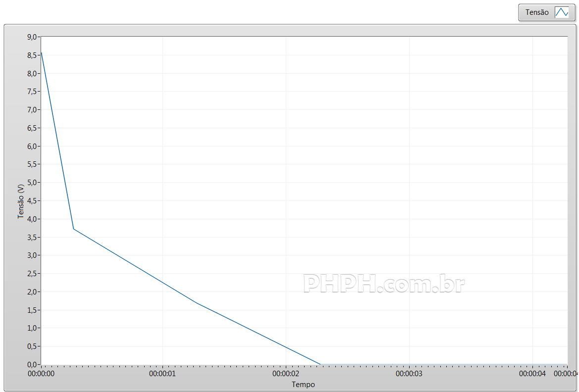579x392 pixels.
Task: Click the PHPH.com.br watermark
Action: tap(384, 284)
